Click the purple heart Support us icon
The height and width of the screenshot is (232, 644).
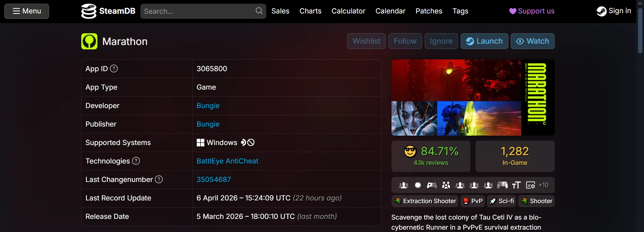tap(513, 11)
